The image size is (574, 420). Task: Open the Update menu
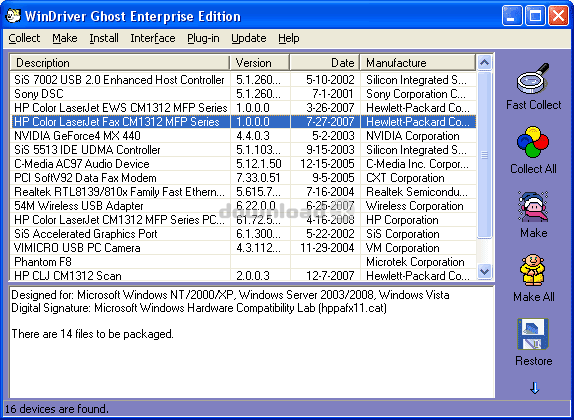click(x=249, y=38)
